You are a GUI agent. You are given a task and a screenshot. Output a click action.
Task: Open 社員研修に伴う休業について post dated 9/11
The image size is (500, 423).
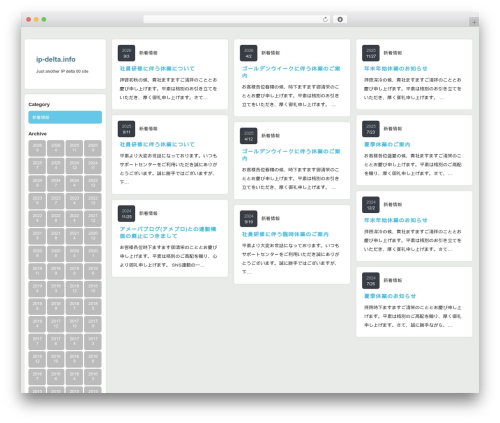[x=157, y=144]
